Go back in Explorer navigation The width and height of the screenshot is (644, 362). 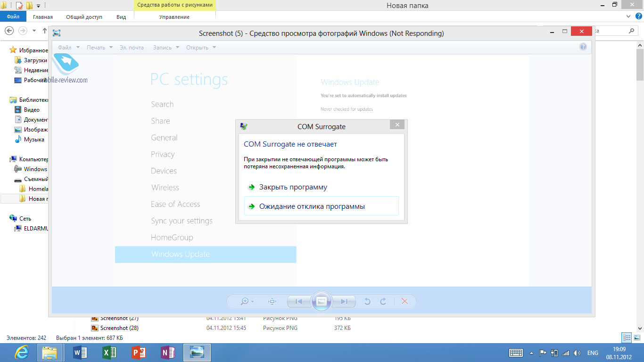(x=9, y=31)
